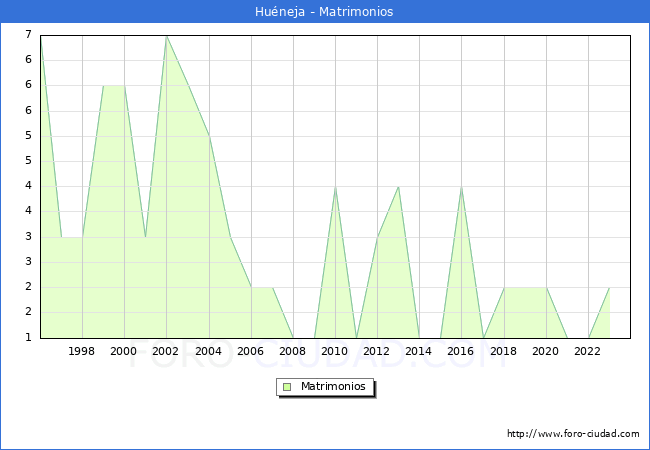The width and height of the screenshot is (650, 450).
Task: Click the chart title Huéneja - Matrimonios
Action: pos(324,12)
